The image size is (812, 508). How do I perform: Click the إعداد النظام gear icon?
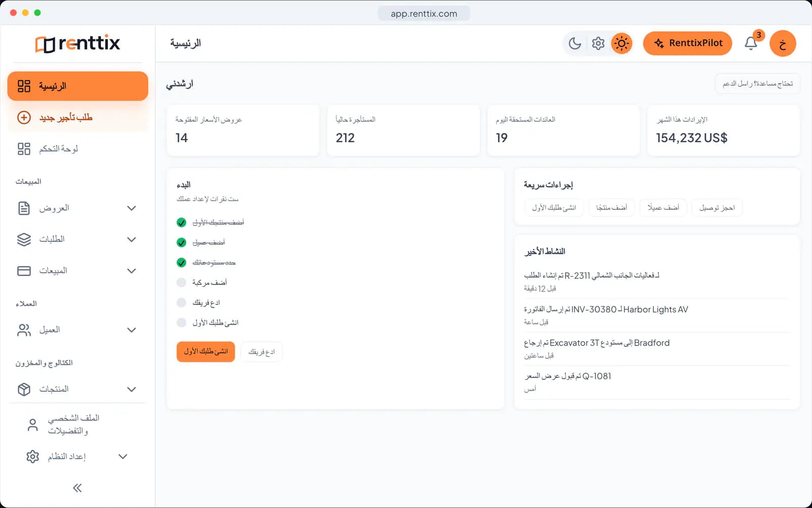[x=32, y=457]
